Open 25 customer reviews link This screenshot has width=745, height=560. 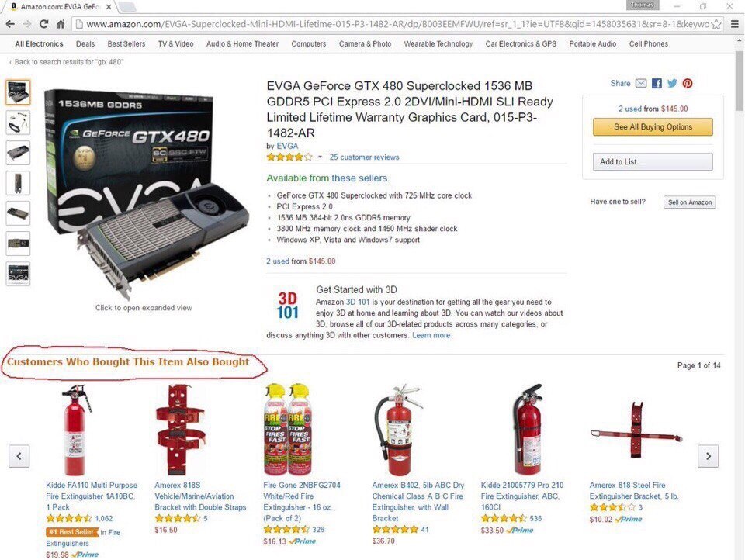click(x=365, y=157)
